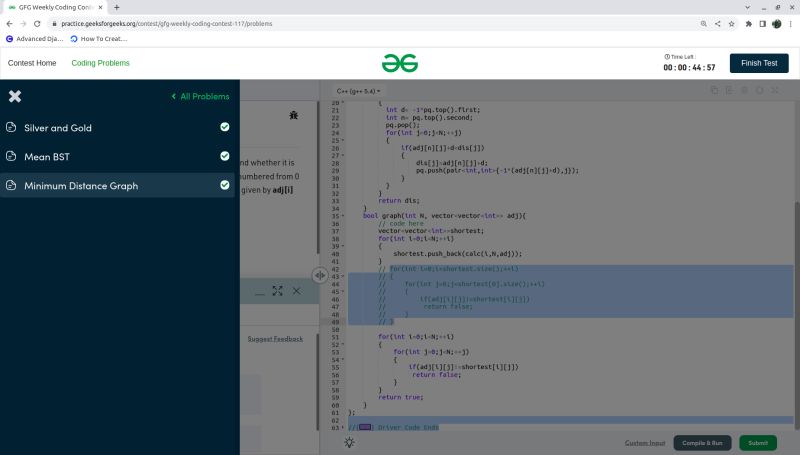Click the Submit button
Viewport: 800px width, 455px height.
(x=758, y=442)
